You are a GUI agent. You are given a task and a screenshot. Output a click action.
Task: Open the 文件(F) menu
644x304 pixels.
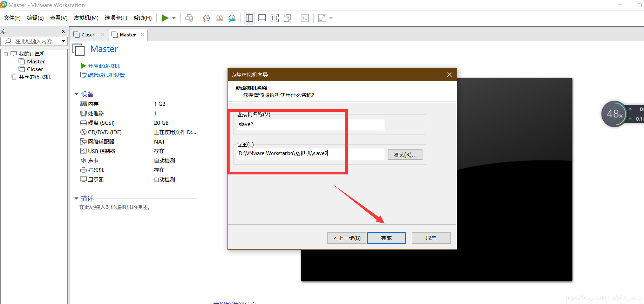pos(12,18)
